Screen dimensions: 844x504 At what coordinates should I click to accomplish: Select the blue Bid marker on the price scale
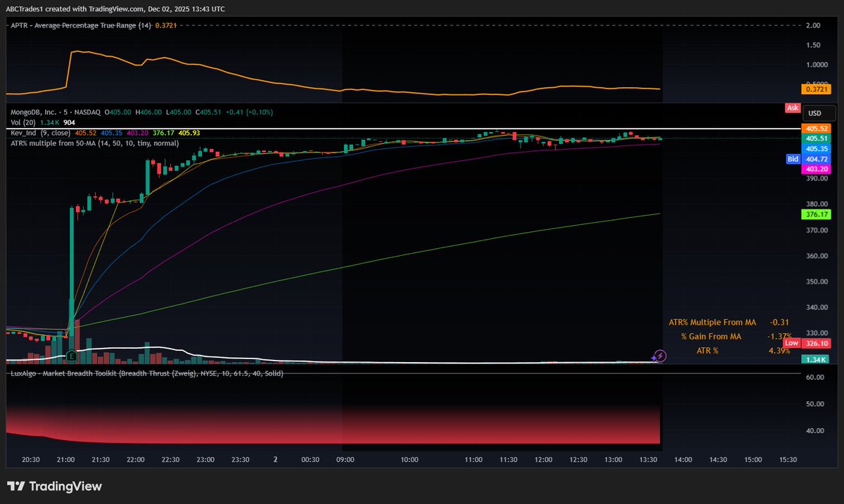[793, 159]
